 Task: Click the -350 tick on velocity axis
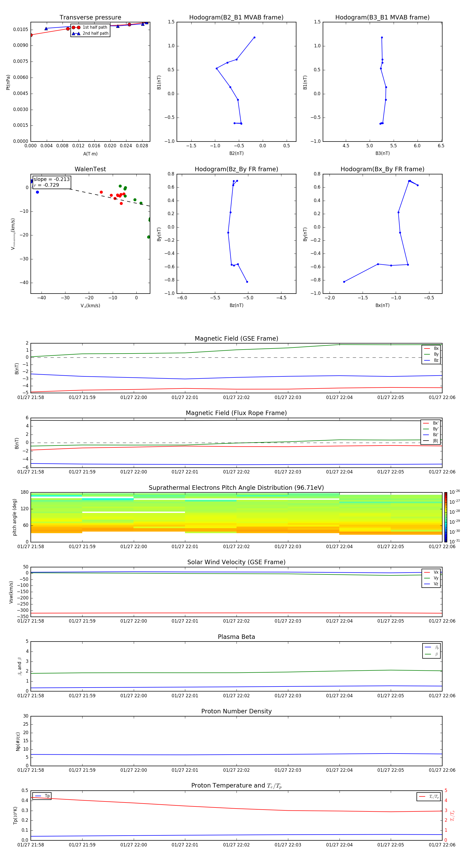tap(23, 617)
